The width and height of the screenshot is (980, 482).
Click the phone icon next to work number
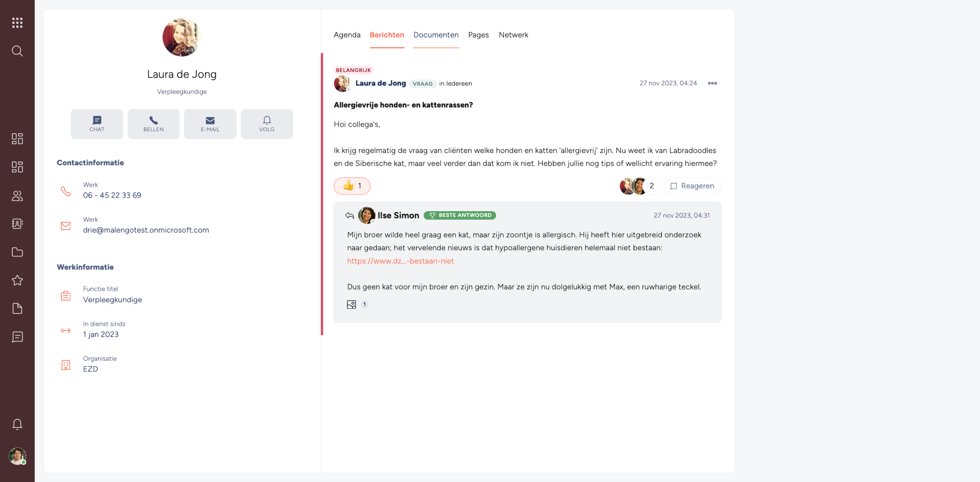click(x=66, y=191)
